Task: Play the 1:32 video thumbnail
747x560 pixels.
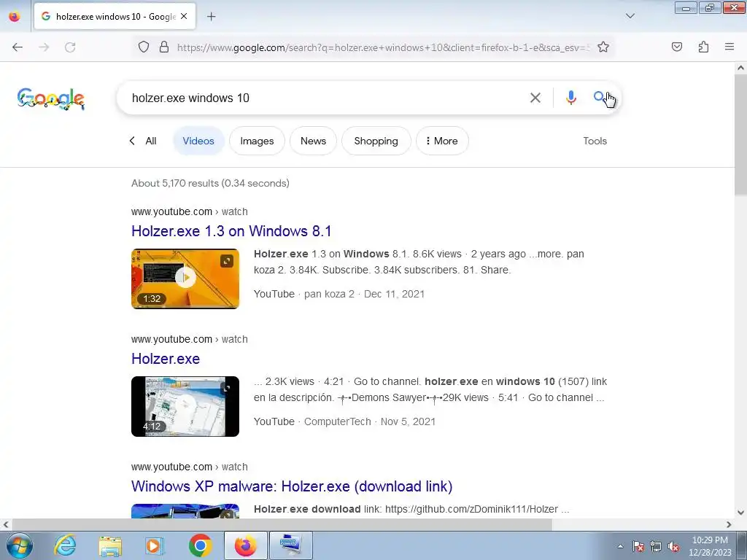Action: pos(185,279)
